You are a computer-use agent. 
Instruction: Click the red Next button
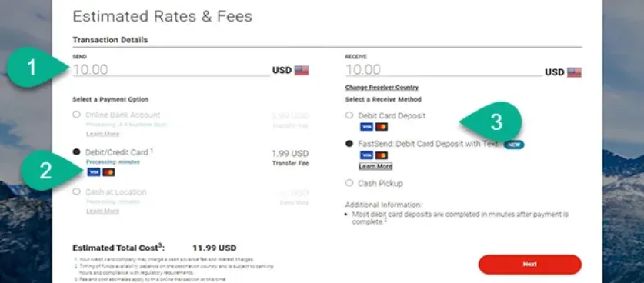coord(530,265)
